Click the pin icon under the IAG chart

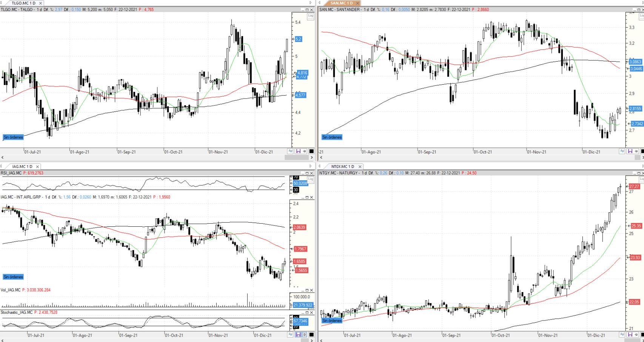304,334
